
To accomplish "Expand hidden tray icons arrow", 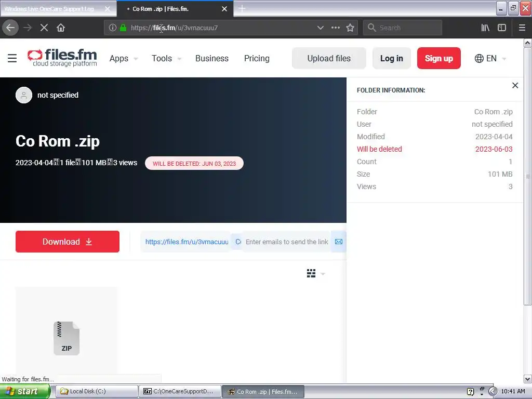I will (x=493, y=392).
